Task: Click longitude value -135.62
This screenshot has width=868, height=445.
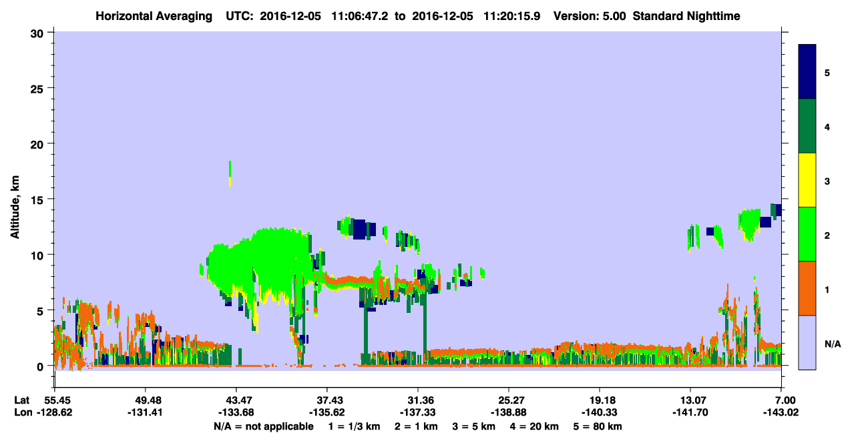Action: click(327, 412)
